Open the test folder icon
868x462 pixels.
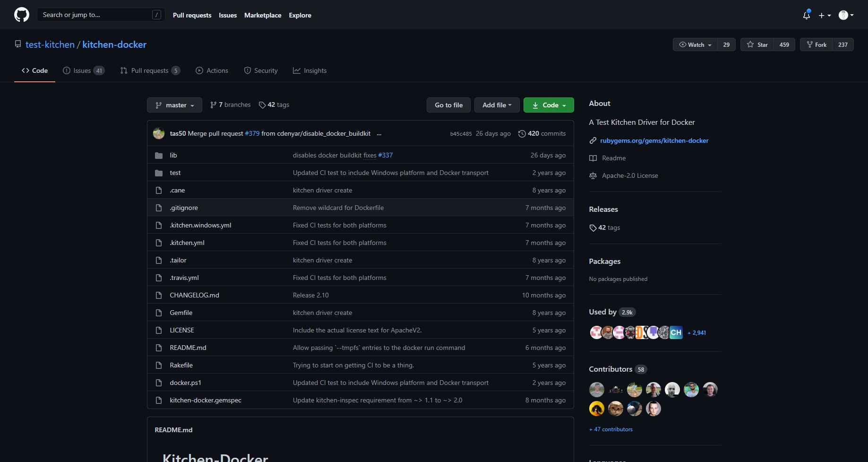click(x=159, y=173)
